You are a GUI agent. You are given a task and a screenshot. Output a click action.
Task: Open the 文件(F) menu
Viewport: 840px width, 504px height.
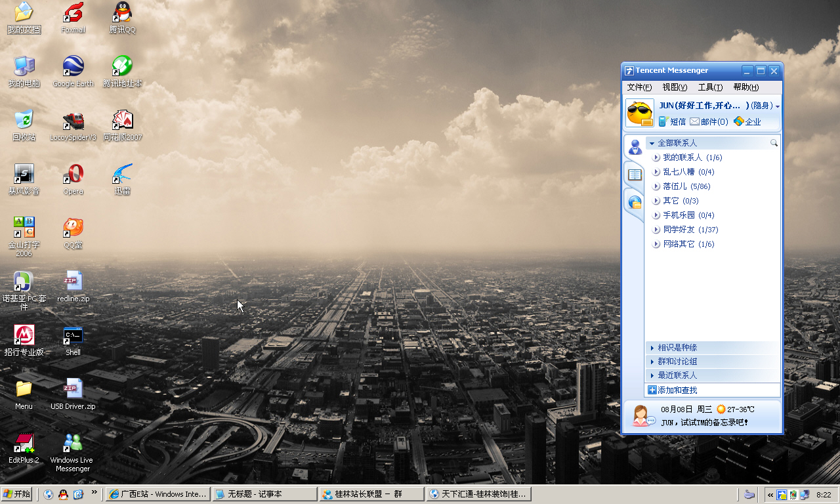[x=639, y=87]
